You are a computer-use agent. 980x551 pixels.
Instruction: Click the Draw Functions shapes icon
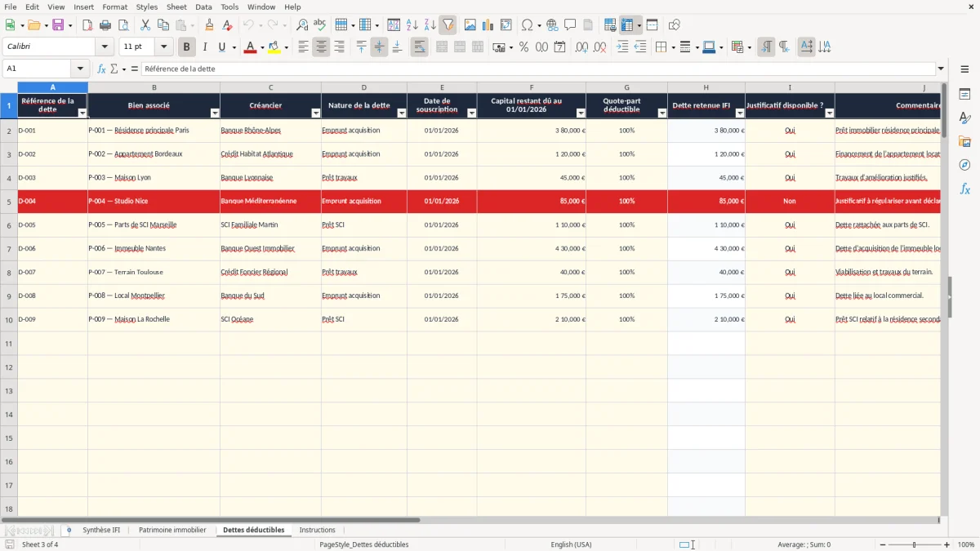tap(675, 25)
